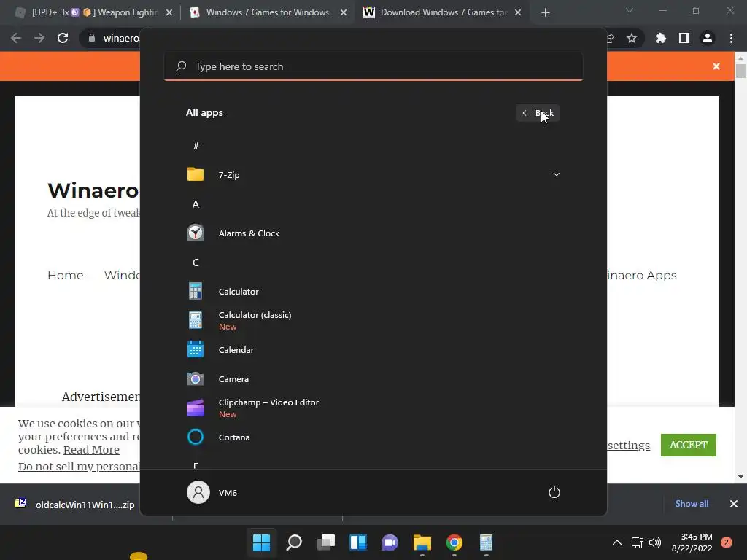Open taskbar Search magnifier
Viewport: 747px width, 560px height.
pyautogui.click(x=294, y=542)
